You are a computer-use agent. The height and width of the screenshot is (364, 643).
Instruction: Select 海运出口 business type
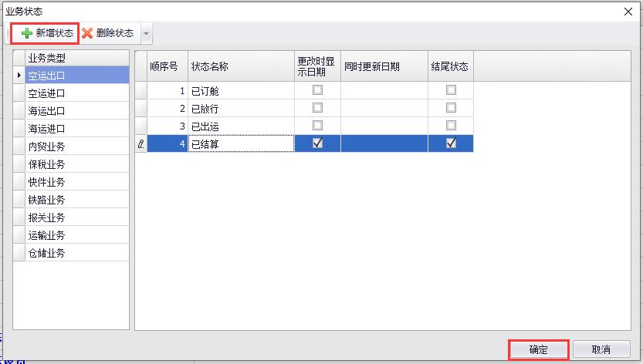(x=46, y=111)
